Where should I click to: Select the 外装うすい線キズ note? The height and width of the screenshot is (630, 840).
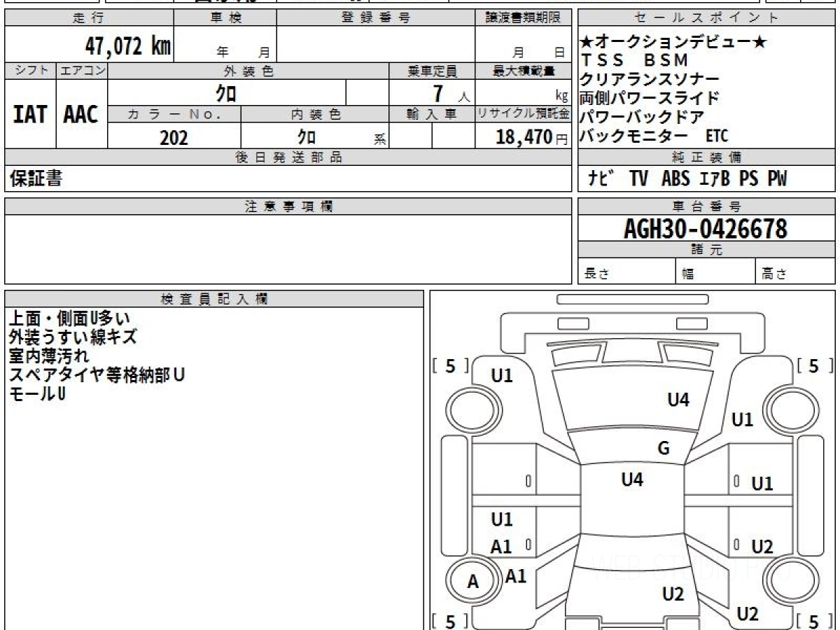tap(73, 337)
